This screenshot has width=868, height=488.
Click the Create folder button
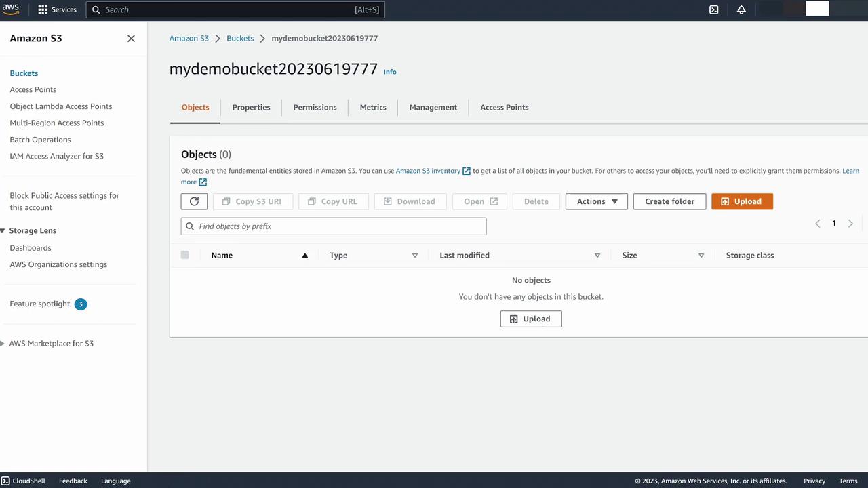669,201
